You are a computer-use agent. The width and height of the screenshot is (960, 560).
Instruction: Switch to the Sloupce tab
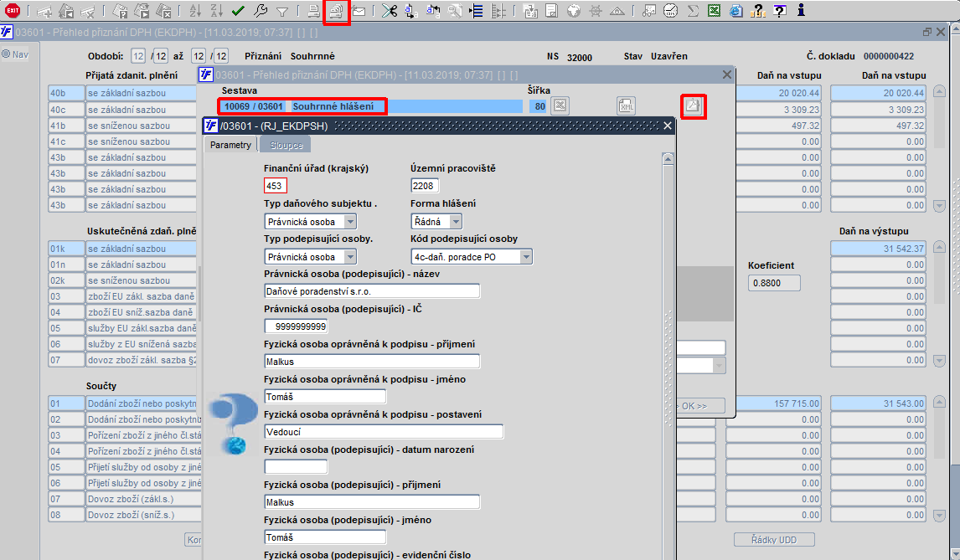pyautogui.click(x=286, y=145)
